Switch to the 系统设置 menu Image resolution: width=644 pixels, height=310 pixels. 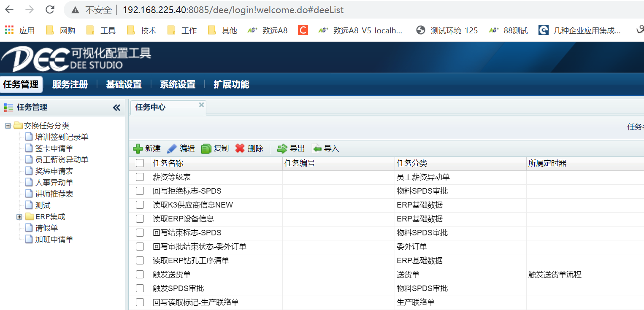coord(177,84)
